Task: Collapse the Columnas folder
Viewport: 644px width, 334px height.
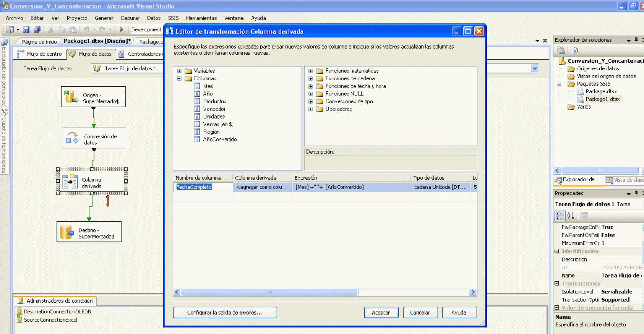Action: (x=179, y=78)
